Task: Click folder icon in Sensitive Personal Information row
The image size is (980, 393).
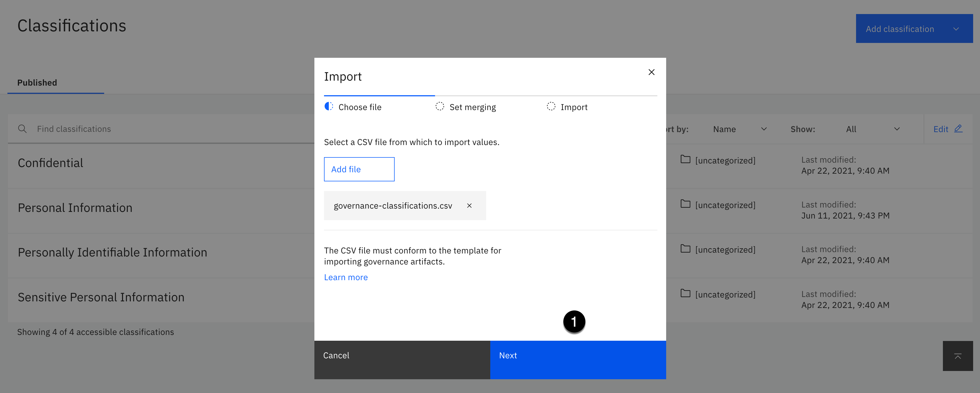Action: [x=685, y=294]
